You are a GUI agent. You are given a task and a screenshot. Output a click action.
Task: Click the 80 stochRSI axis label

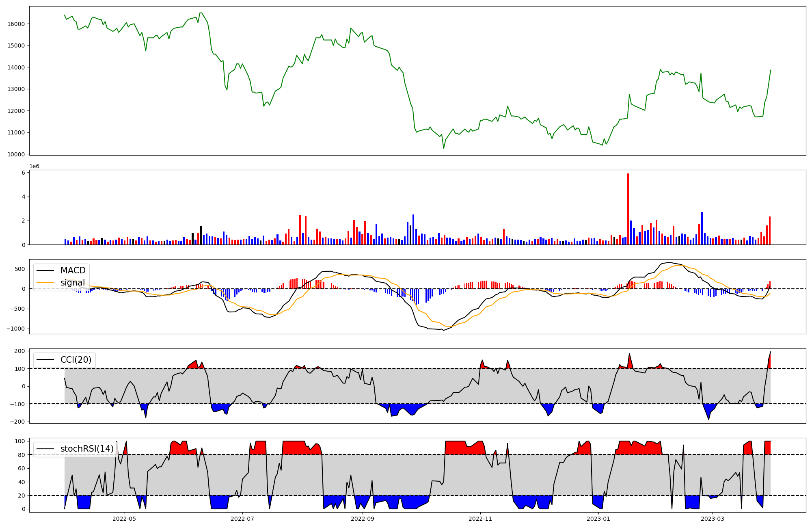click(22, 455)
